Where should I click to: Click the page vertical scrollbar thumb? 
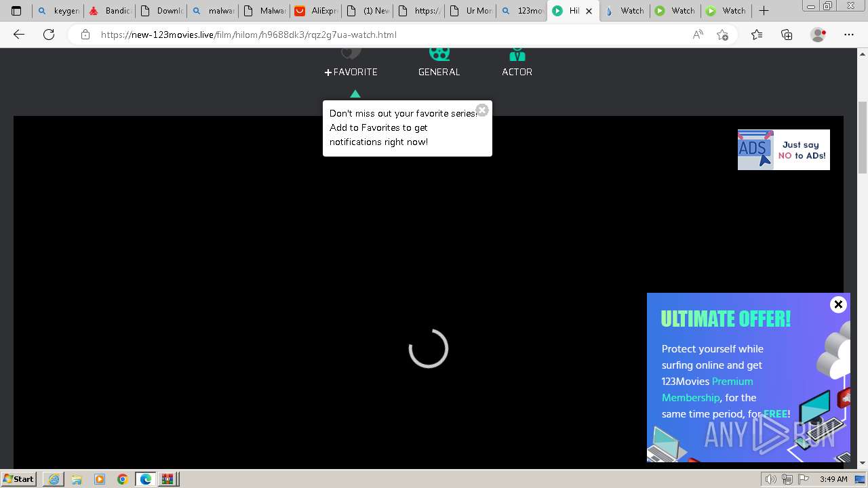click(863, 138)
